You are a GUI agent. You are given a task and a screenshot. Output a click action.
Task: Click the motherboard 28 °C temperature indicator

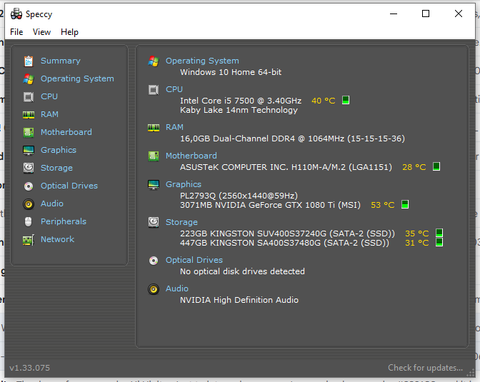[436, 166]
